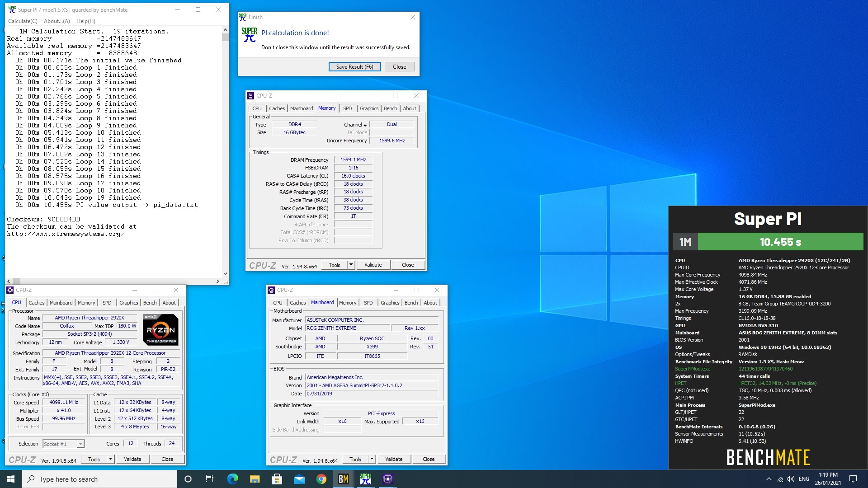
Task: Open the Help(H) menu in Super PI
Action: pyautogui.click(x=86, y=21)
